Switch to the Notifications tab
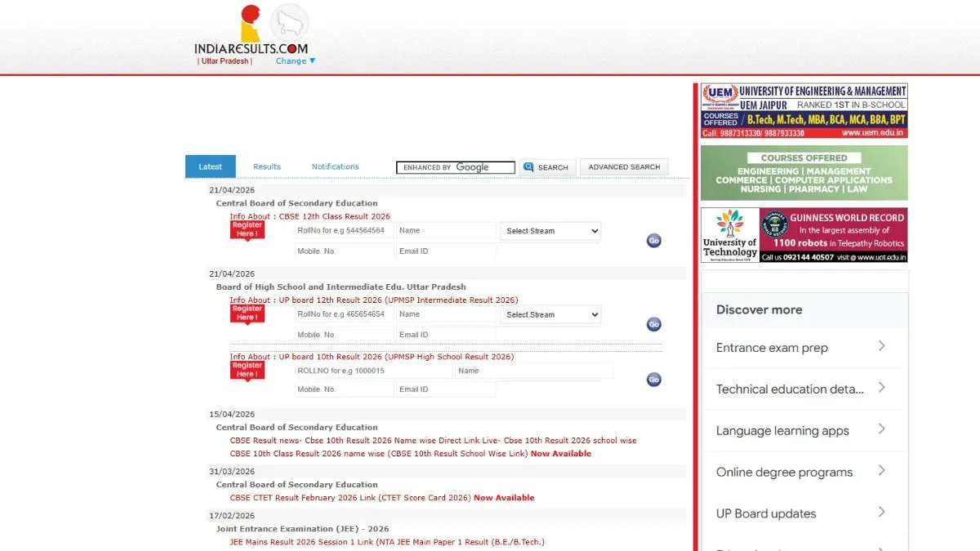Viewport: 980px width, 551px height. 335,167
